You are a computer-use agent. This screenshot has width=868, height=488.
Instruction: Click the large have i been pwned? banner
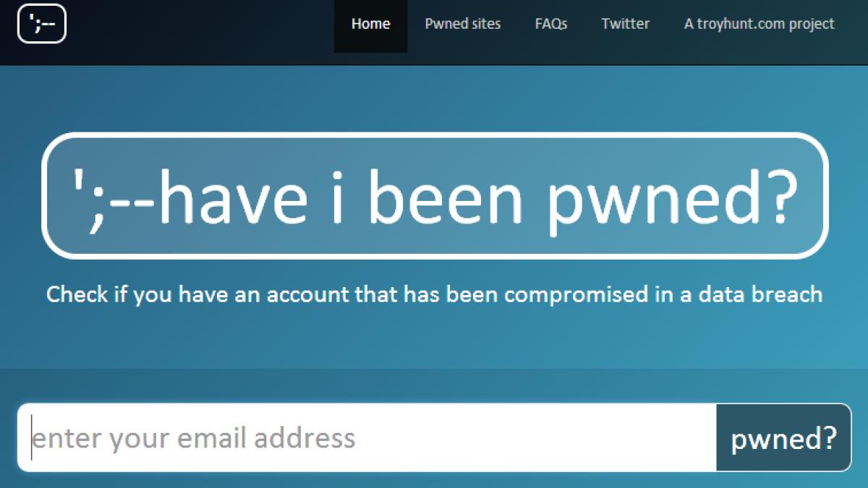pos(435,195)
